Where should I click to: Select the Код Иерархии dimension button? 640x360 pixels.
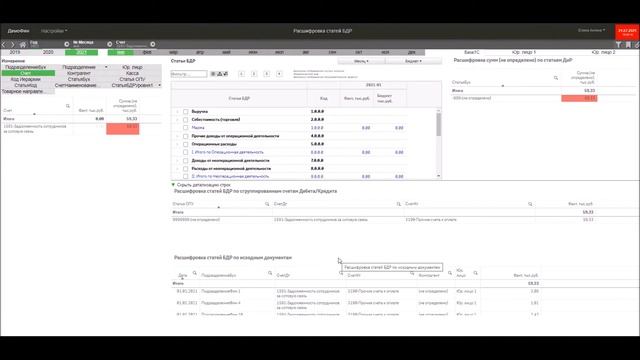[26, 79]
